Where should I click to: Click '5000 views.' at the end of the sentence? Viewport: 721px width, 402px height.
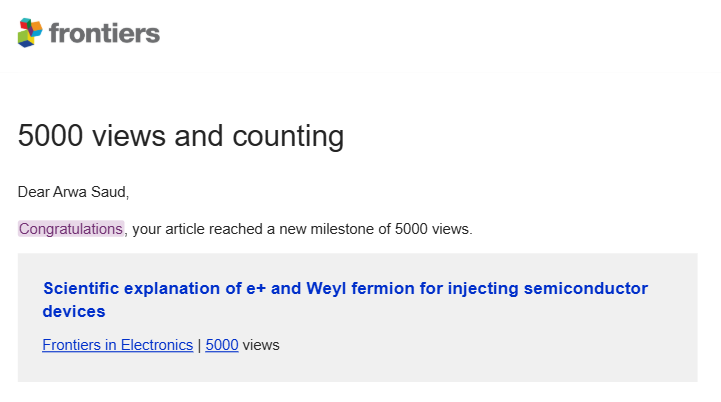(x=434, y=229)
